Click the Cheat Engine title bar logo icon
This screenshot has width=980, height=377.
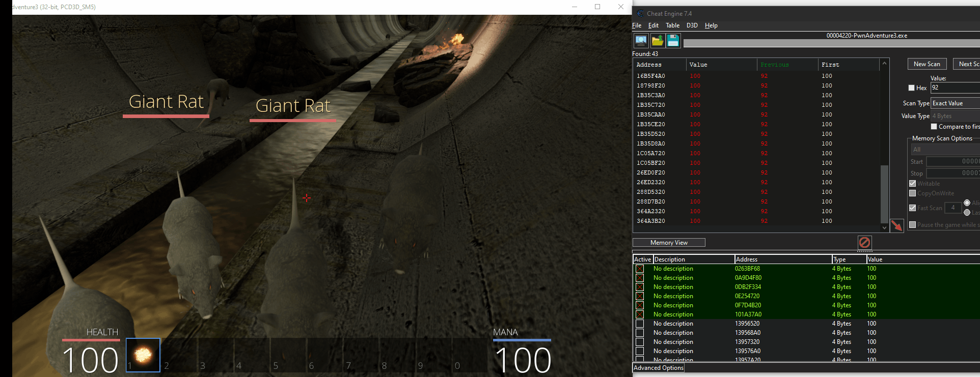coord(640,14)
